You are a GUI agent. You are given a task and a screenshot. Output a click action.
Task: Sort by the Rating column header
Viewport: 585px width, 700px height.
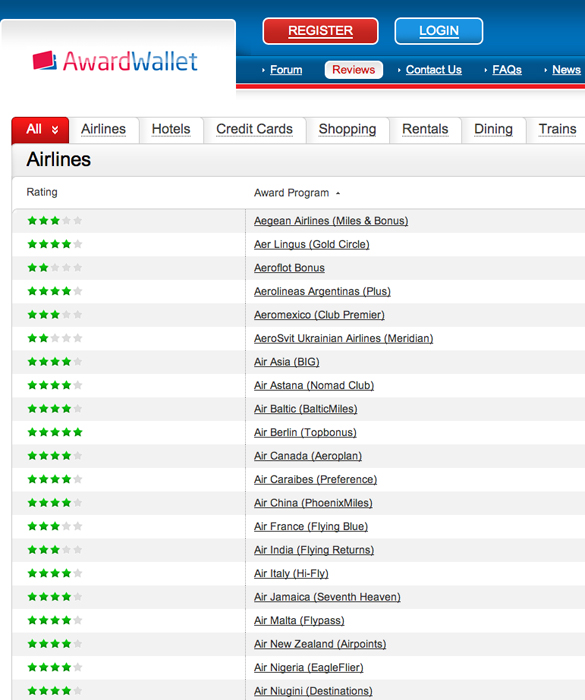click(42, 192)
